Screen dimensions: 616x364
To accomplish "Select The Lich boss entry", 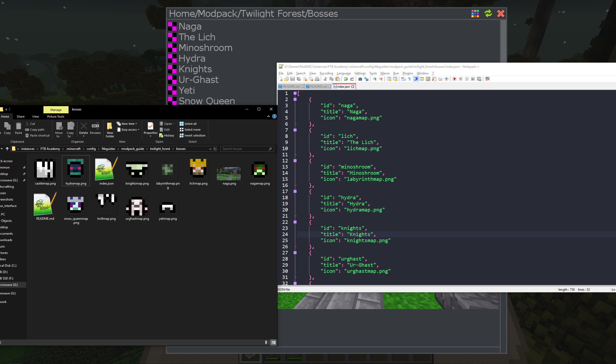I will click(x=197, y=37).
